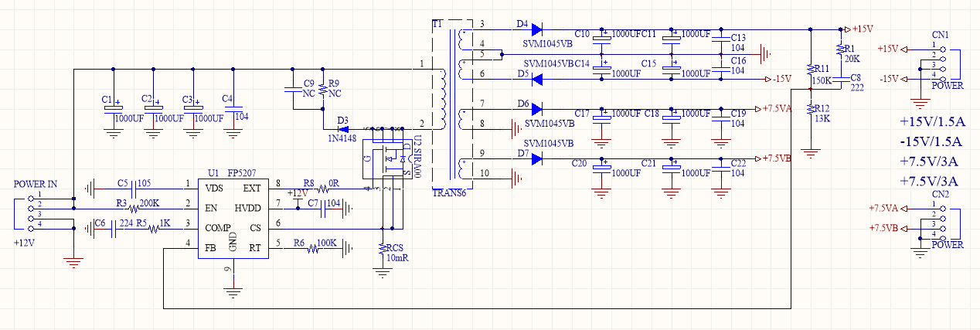Click the 'TRANS6' transformer label
This screenshot has width=980, height=330.
[449, 193]
